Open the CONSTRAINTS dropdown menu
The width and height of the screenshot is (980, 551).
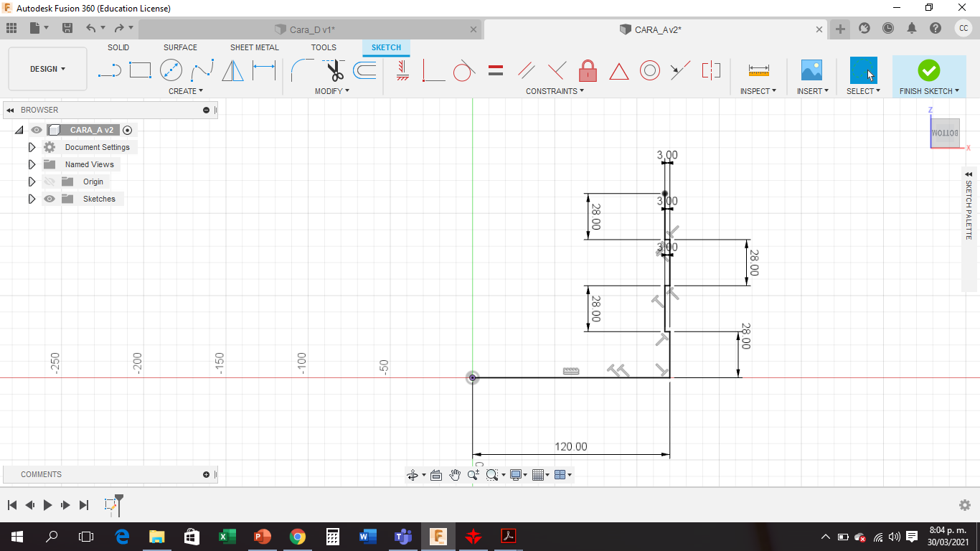555,91
